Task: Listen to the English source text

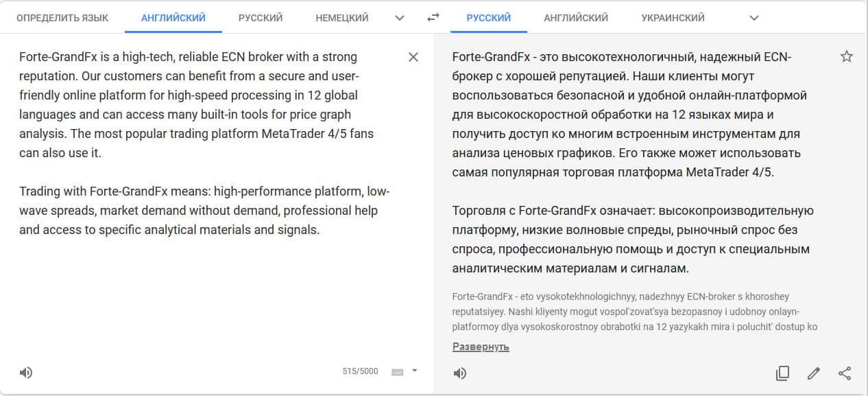Action: pos(26,373)
